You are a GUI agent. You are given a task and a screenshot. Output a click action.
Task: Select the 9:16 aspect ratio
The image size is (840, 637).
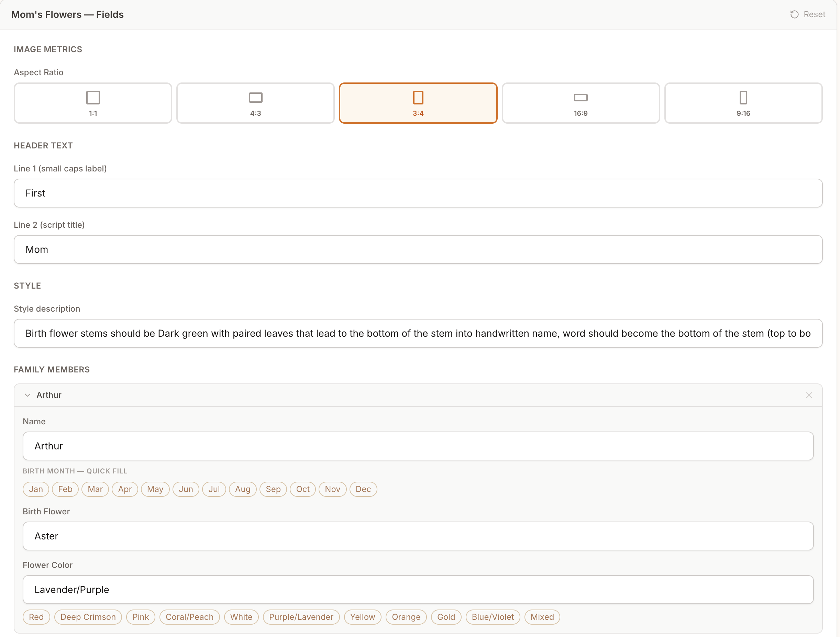click(743, 103)
